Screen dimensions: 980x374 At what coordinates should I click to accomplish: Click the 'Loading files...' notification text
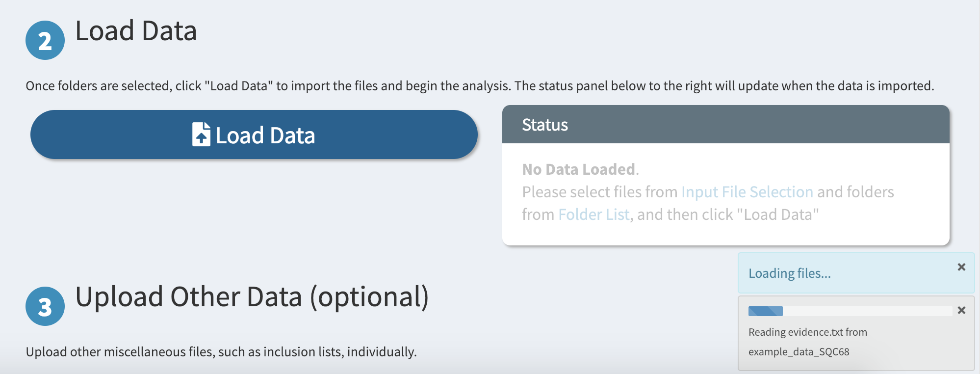pos(790,273)
